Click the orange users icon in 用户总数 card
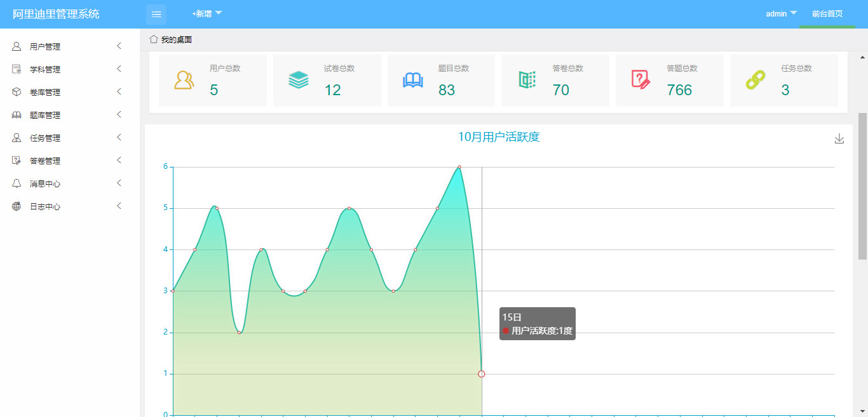 tap(184, 80)
